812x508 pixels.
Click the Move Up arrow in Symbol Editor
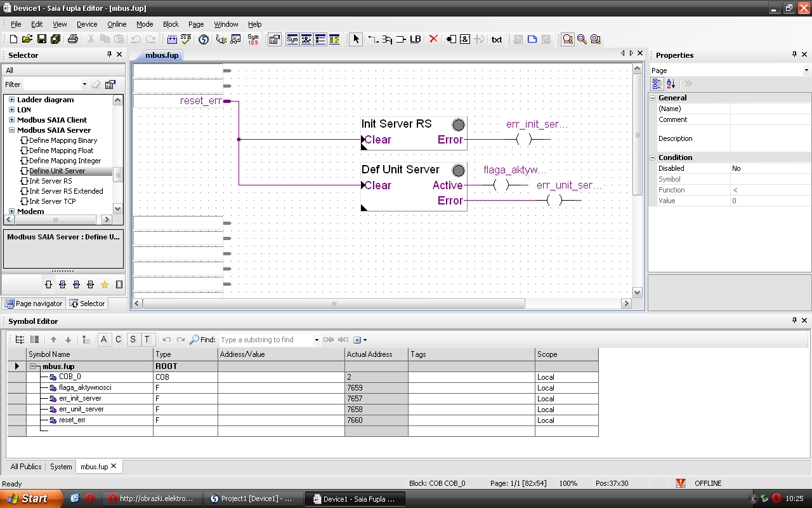pos(53,340)
